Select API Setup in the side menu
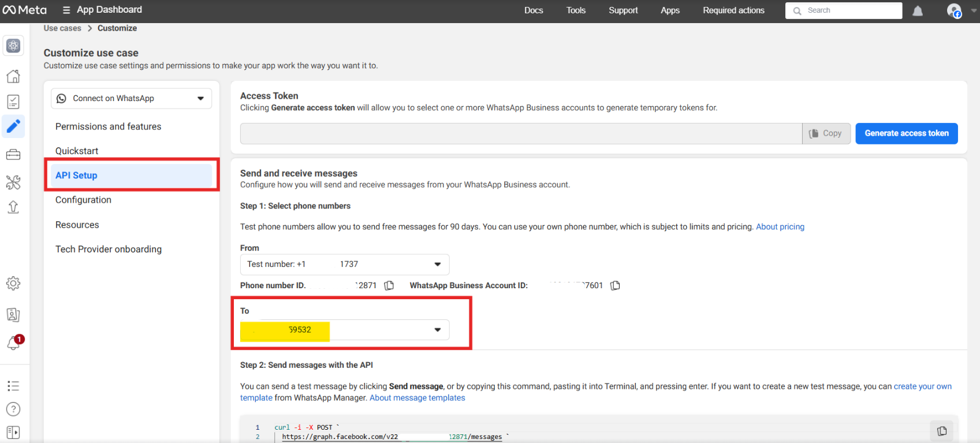Viewport: 980px width, 443px height. (x=76, y=176)
